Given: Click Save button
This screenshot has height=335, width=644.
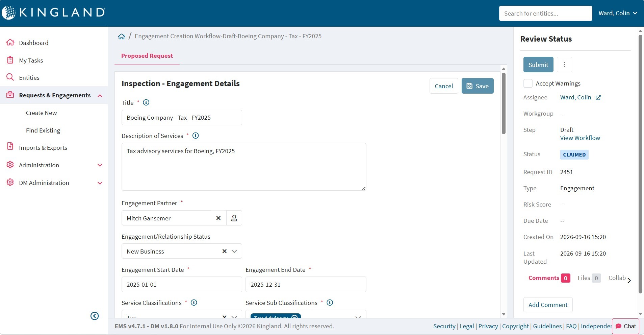Looking at the screenshot, I should click(x=478, y=86).
